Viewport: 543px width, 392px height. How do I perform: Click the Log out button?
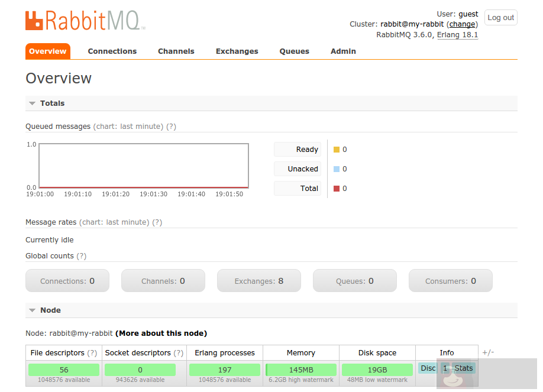500,17
